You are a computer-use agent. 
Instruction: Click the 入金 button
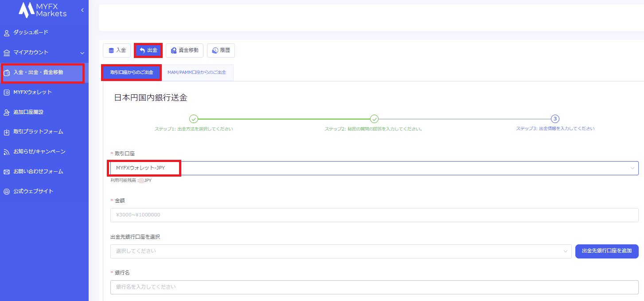click(117, 50)
